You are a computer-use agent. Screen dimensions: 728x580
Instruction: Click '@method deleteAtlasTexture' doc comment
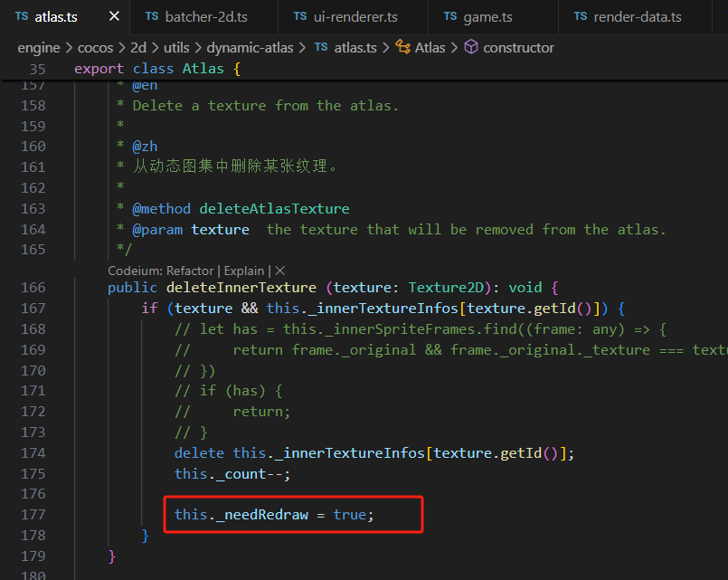[x=241, y=208]
